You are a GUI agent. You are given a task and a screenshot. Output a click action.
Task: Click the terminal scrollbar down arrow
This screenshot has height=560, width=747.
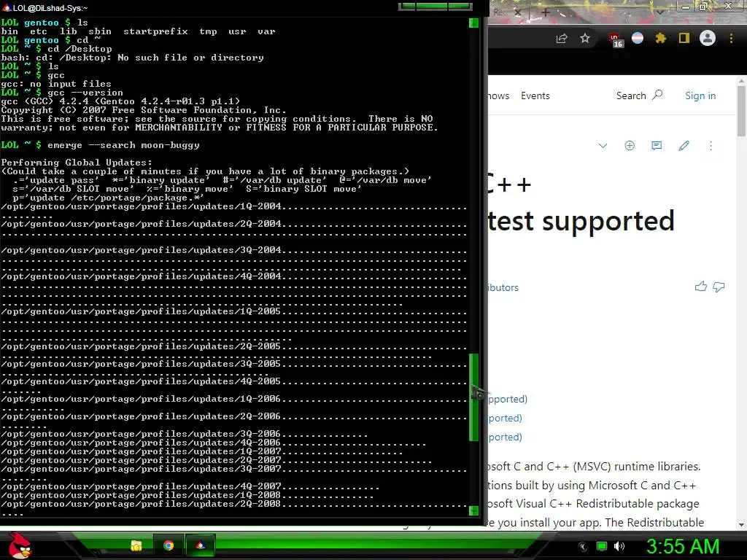473,510
